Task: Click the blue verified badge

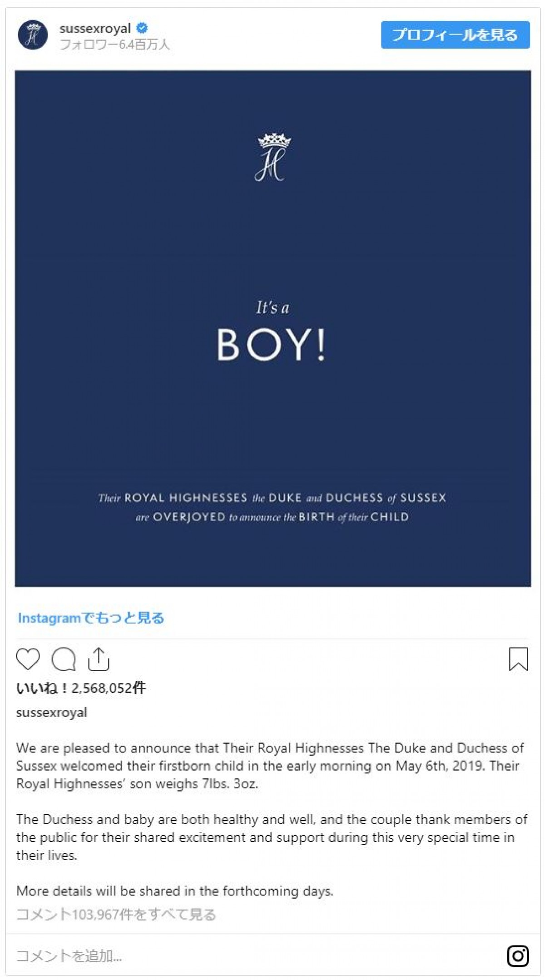Action: click(142, 28)
